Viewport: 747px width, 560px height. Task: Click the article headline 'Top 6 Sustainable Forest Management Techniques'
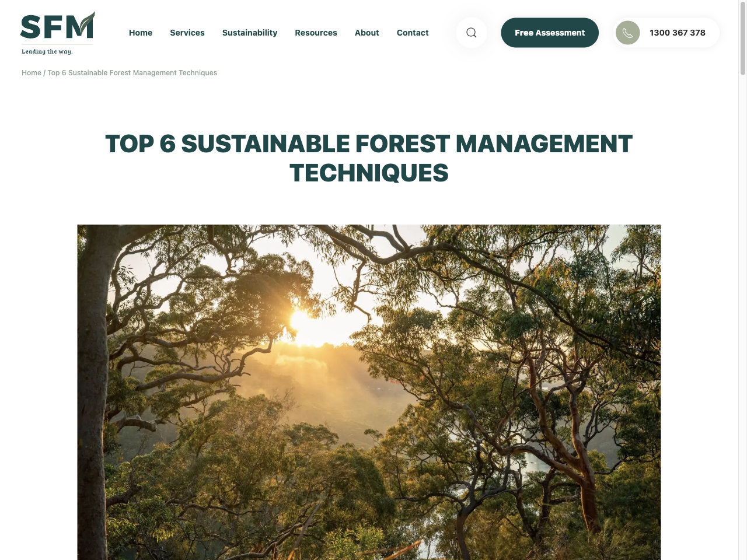369,157
